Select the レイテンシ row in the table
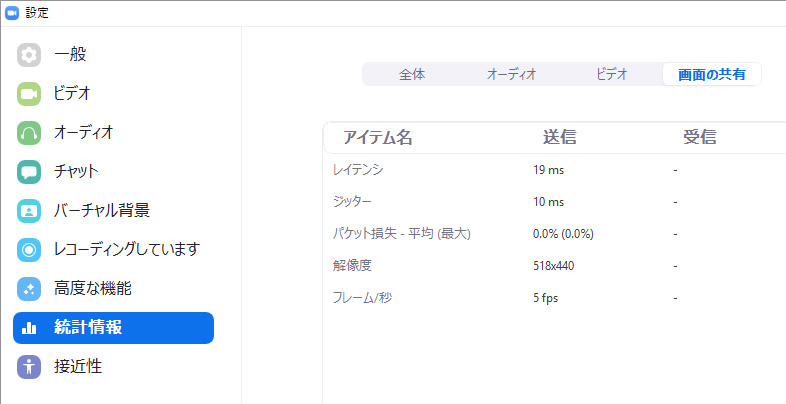786x404 pixels. click(358, 170)
